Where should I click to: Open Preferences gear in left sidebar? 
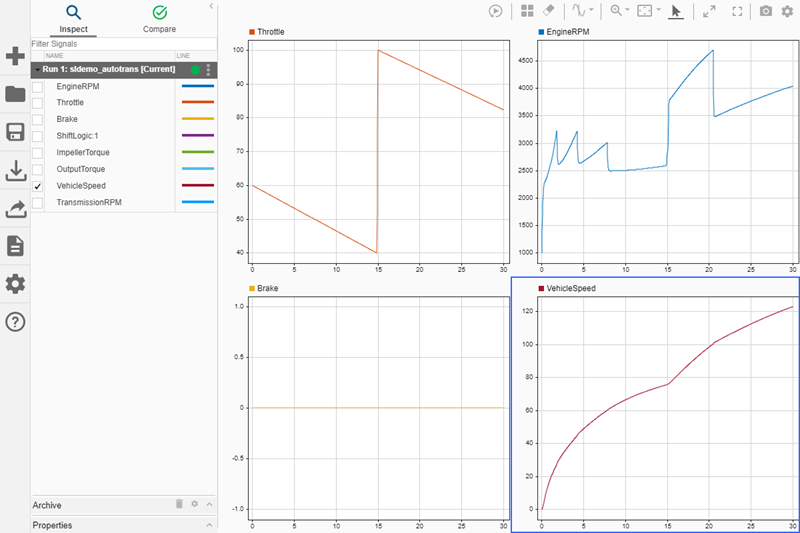15,284
